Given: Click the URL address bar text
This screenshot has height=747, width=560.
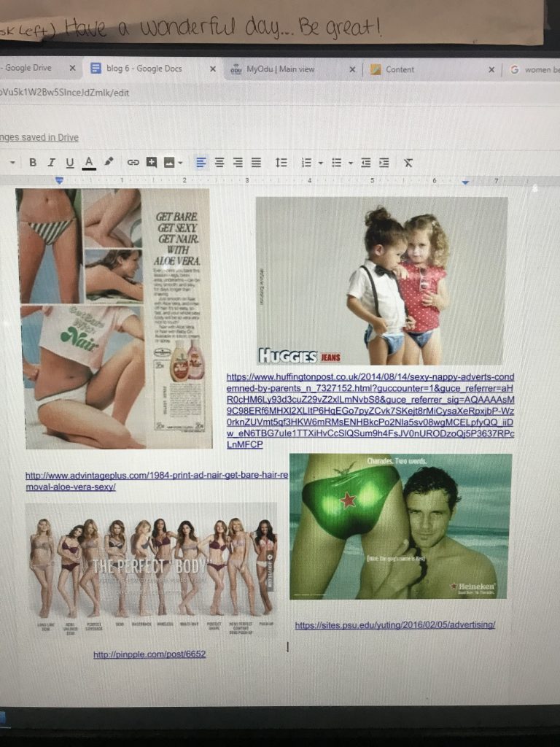Looking at the screenshot, I should click(x=64, y=93).
